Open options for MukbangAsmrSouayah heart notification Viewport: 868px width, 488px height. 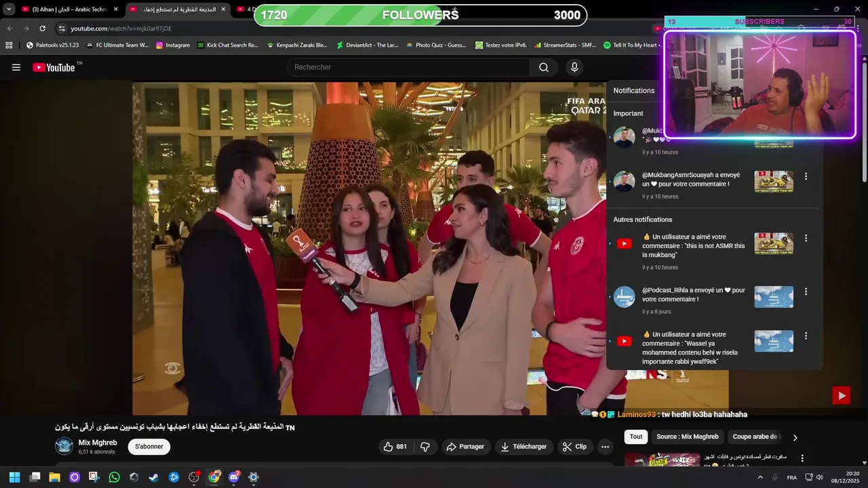coord(806,176)
